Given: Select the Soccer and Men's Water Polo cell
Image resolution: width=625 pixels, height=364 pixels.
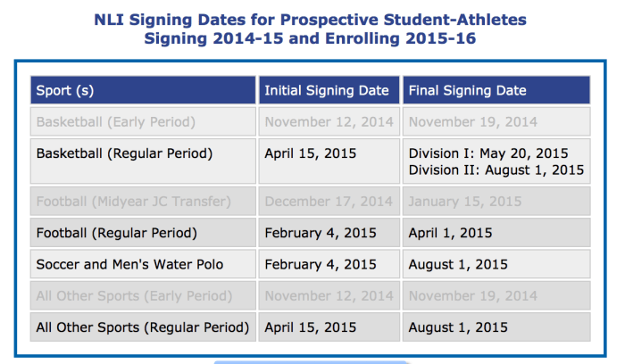Looking at the screenshot, I should (129, 265).
